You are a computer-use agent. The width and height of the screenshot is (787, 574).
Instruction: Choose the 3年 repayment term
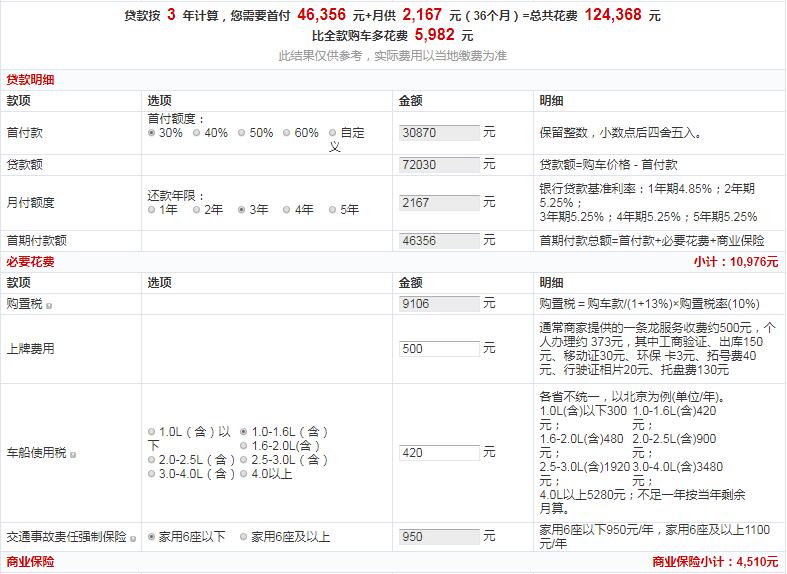pos(241,210)
